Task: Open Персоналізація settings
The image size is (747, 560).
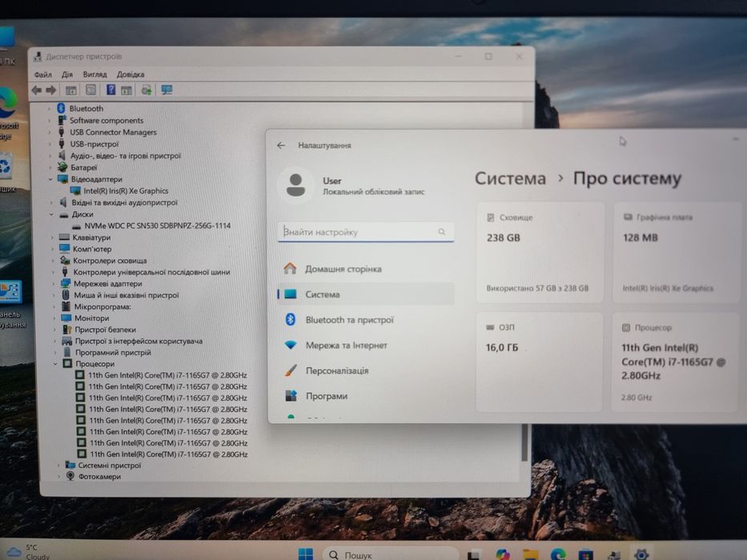Action: [366, 370]
